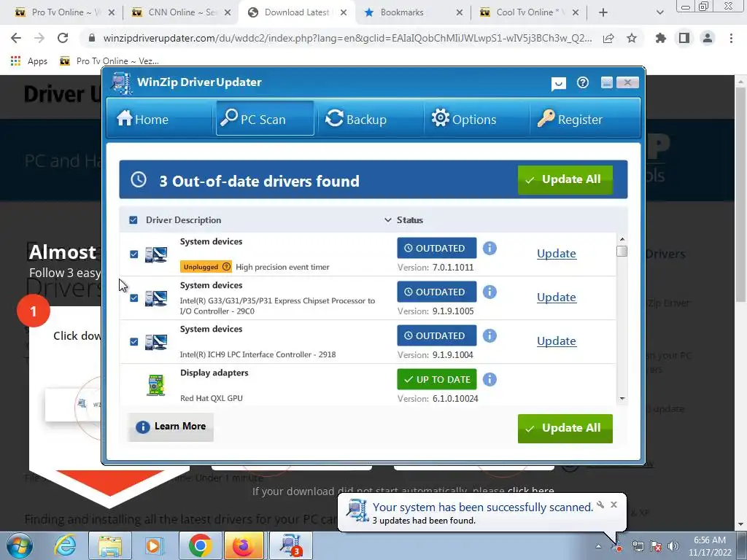The width and height of the screenshot is (747, 560).
Task: Open the Backup tab
Action: pyautogui.click(x=356, y=119)
